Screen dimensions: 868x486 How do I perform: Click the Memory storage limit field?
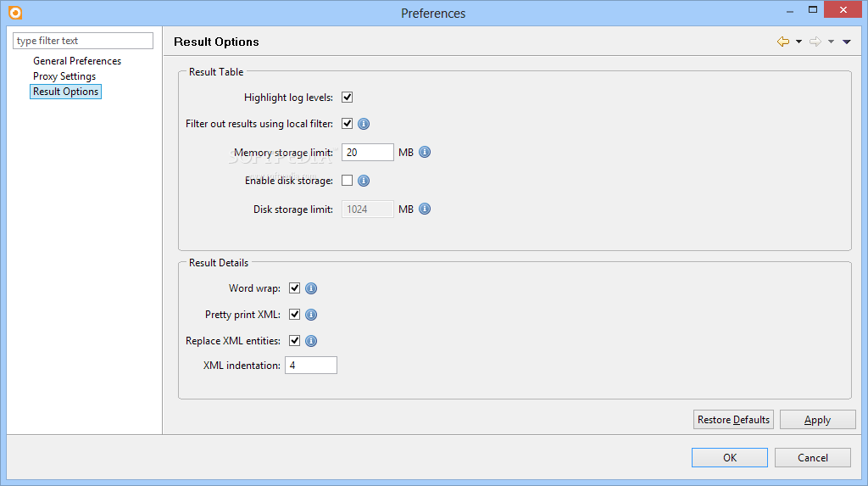coord(368,153)
